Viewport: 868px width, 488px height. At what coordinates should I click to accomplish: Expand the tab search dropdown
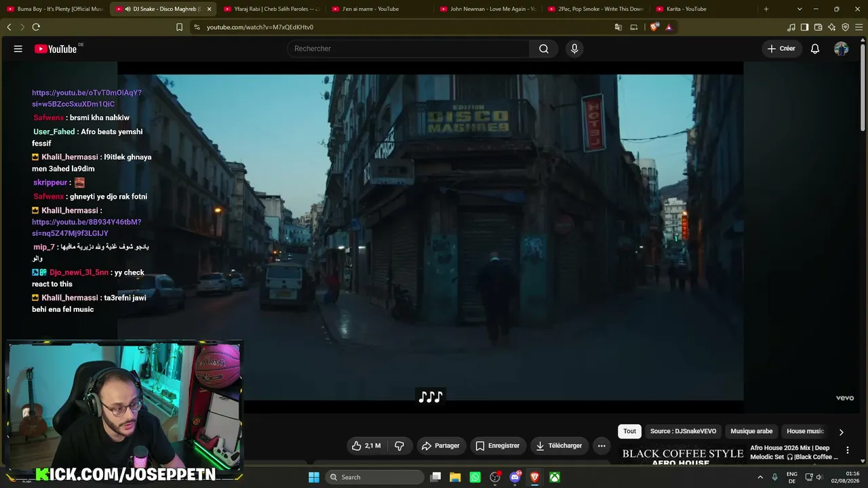pos(800,9)
